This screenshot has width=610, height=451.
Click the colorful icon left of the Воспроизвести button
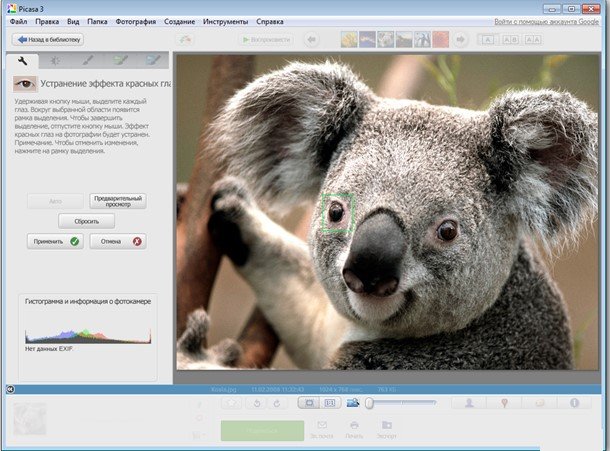point(185,39)
